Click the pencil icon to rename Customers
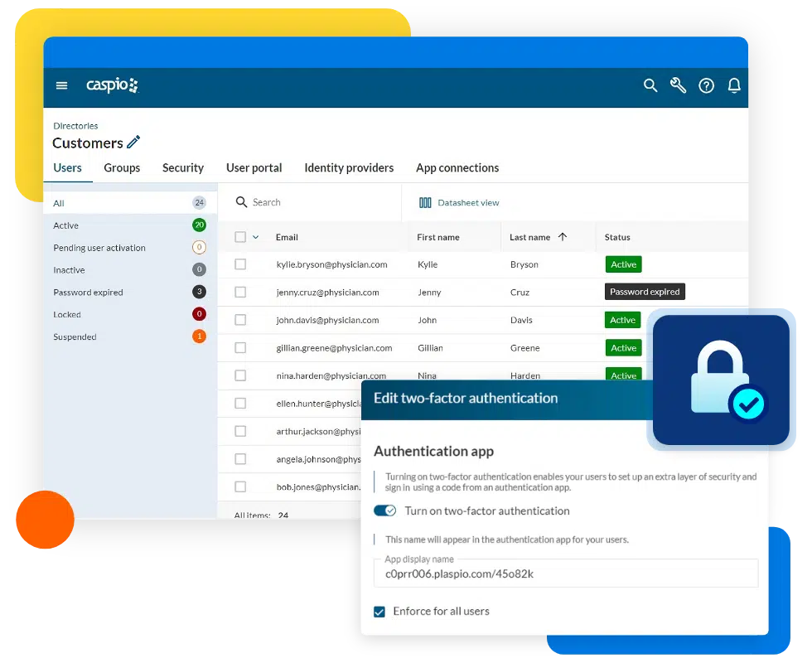This screenshot has width=812, height=663. (x=134, y=143)
